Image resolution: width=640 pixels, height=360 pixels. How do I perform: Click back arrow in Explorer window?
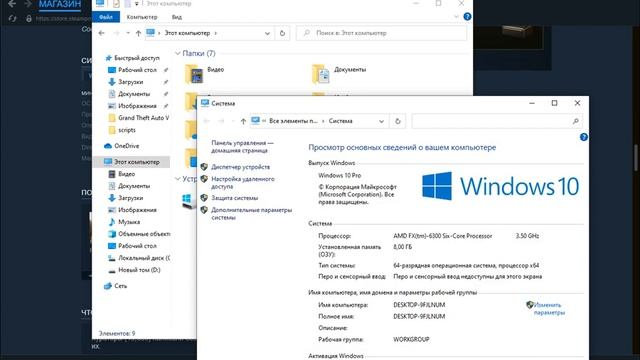101,33
